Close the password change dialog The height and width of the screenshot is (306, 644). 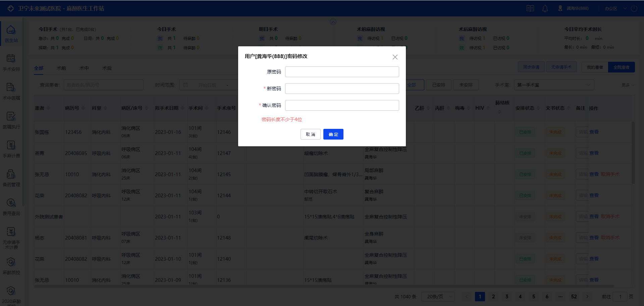tap(395, 57)
